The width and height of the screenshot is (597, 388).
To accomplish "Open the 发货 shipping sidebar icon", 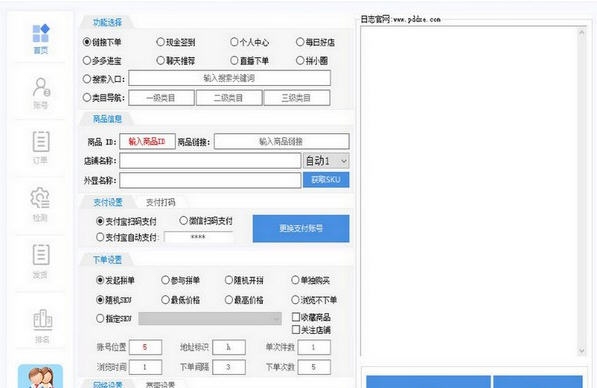I will [x=41, y=261].
